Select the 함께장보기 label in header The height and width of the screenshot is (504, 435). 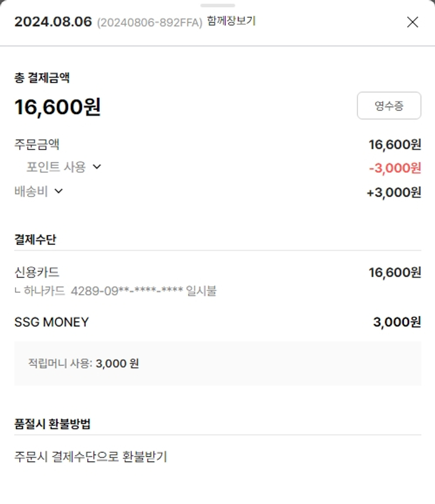pos(231,21)
